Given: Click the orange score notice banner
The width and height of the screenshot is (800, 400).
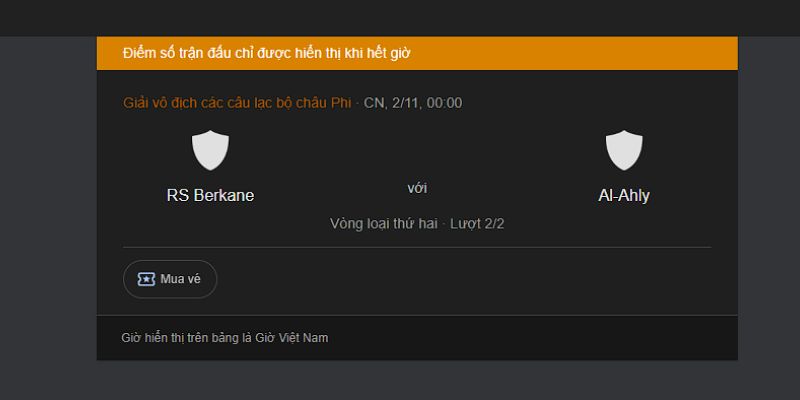Looking at the screenshot, I should (600, 53).
